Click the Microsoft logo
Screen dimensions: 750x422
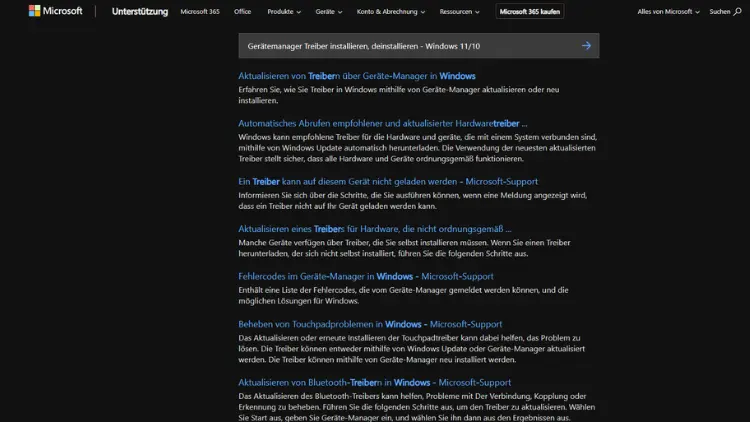[x=55, y=11]
